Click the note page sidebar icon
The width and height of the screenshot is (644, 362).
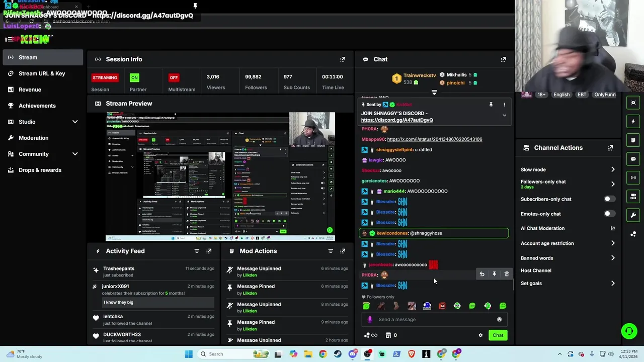coord(633,140)
